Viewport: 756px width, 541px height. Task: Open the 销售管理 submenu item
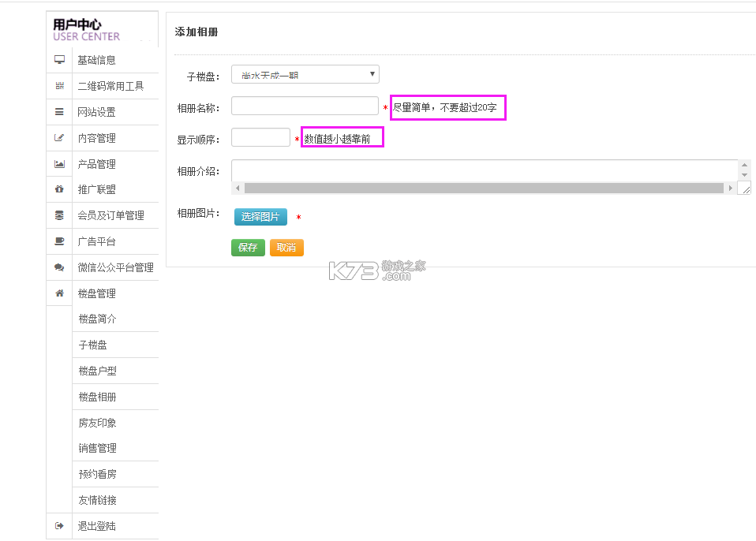(x=97, y=448)
